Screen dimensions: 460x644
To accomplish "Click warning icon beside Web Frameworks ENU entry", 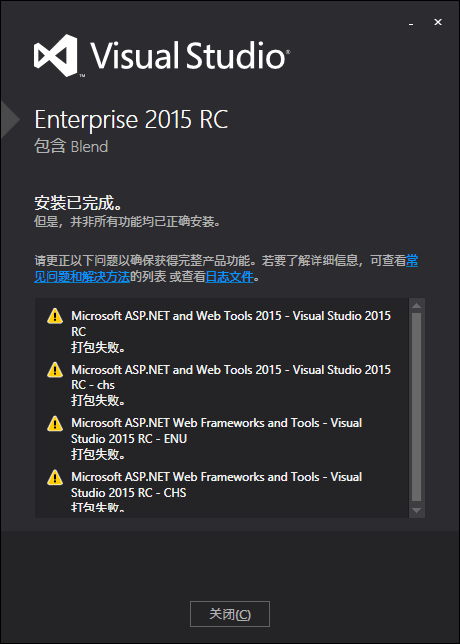I will pos(55,423).
